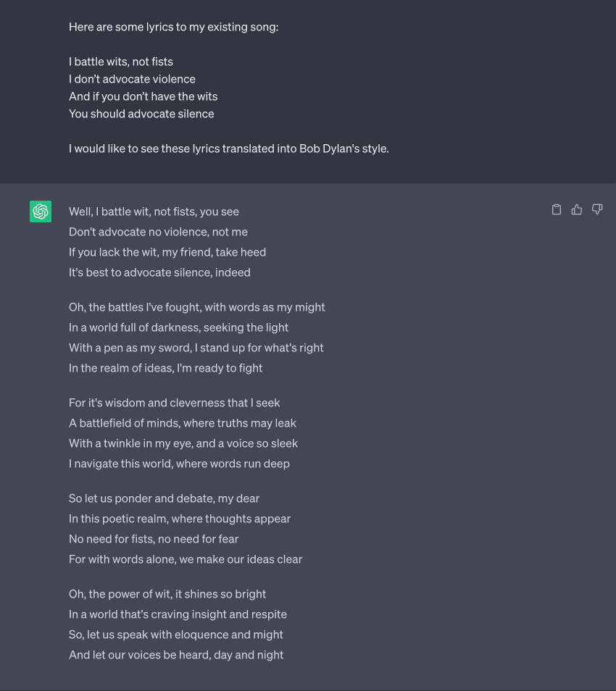The image size is (616, 691).
Task: Click the line "Well, I battle wit, not fists, you see"
Action: (x=154, y=212)
